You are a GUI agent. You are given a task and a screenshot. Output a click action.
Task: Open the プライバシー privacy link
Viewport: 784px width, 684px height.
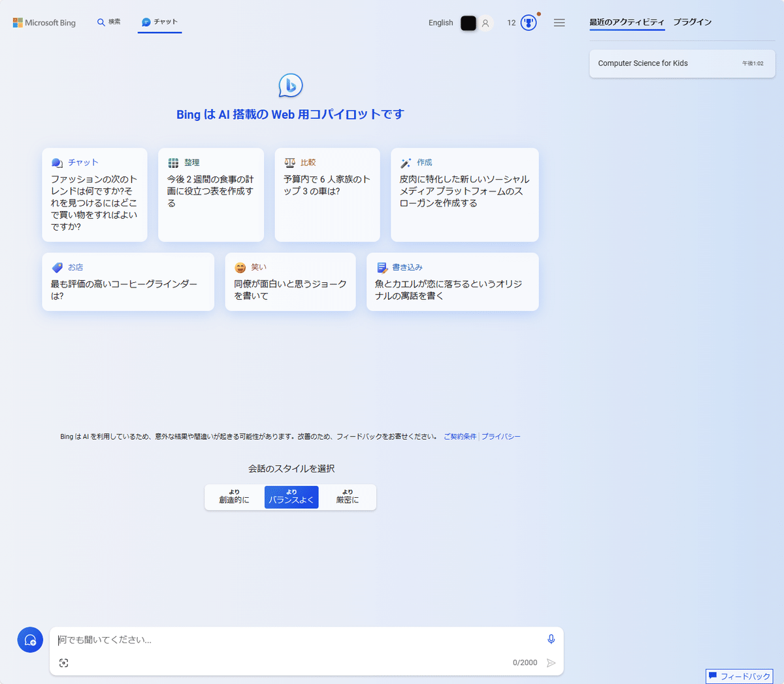(501, 436)
